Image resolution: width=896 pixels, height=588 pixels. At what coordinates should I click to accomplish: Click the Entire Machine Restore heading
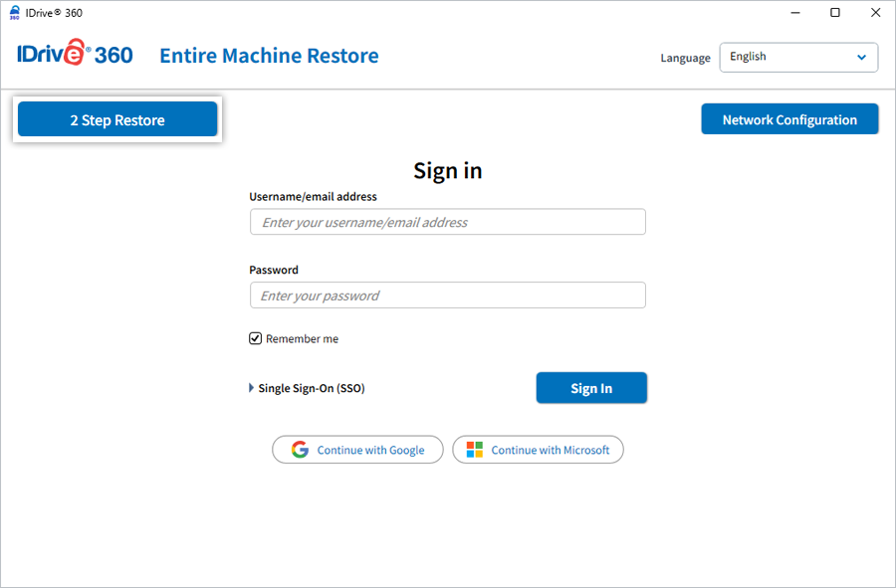269,56
